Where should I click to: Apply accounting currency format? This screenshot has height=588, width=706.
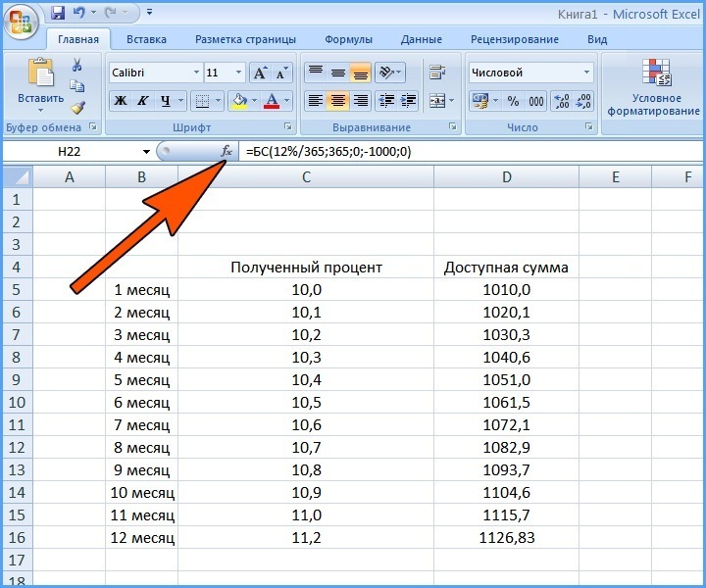[480, 101]
